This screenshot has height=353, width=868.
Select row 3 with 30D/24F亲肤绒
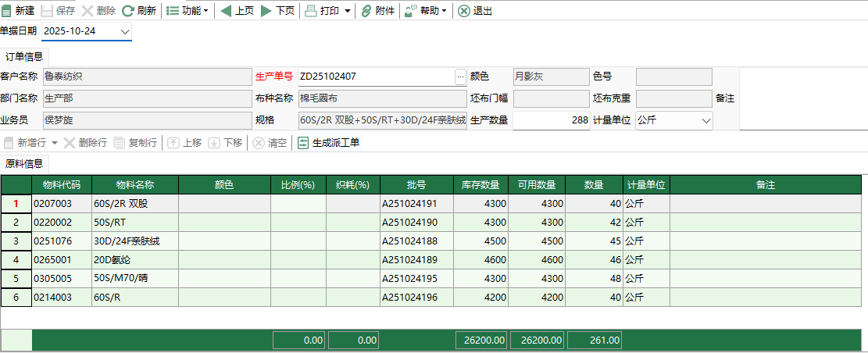point(16,241)
